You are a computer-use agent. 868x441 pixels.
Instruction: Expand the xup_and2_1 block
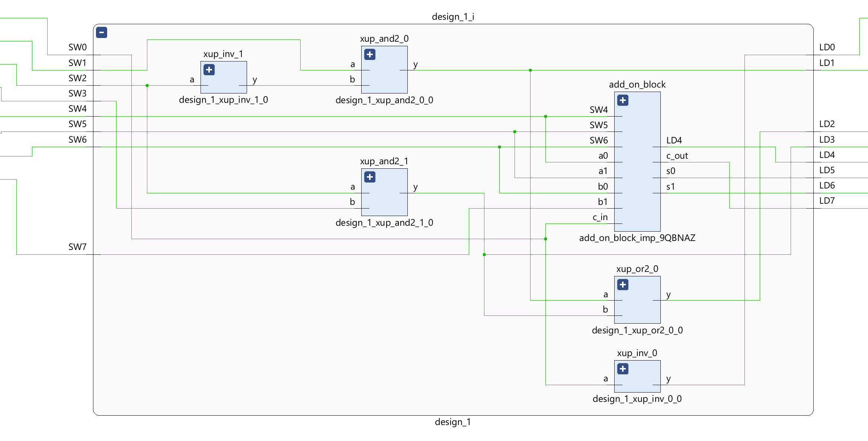tap(370, 177)
